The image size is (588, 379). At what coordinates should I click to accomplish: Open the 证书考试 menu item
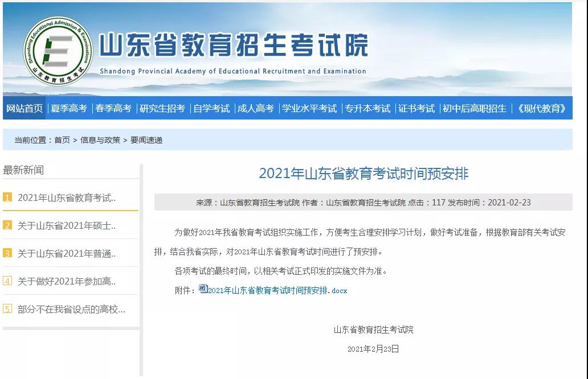(416, 108)
